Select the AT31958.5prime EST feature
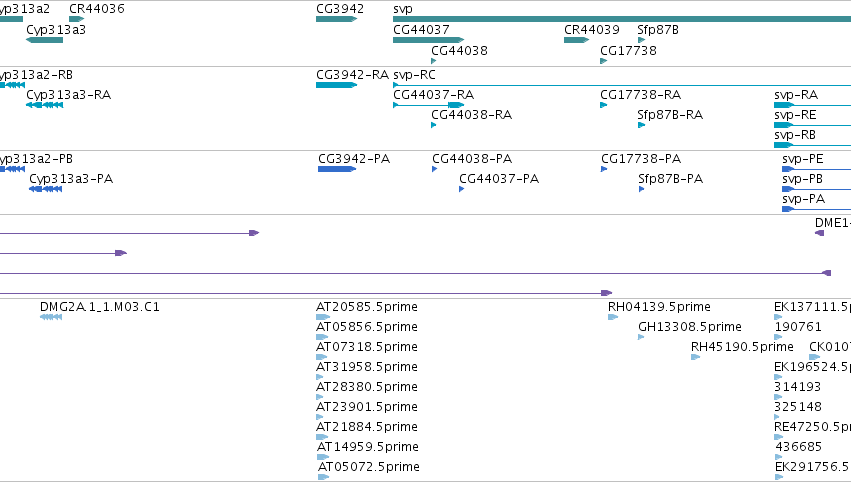851x482 pixels. pos(321,377)
